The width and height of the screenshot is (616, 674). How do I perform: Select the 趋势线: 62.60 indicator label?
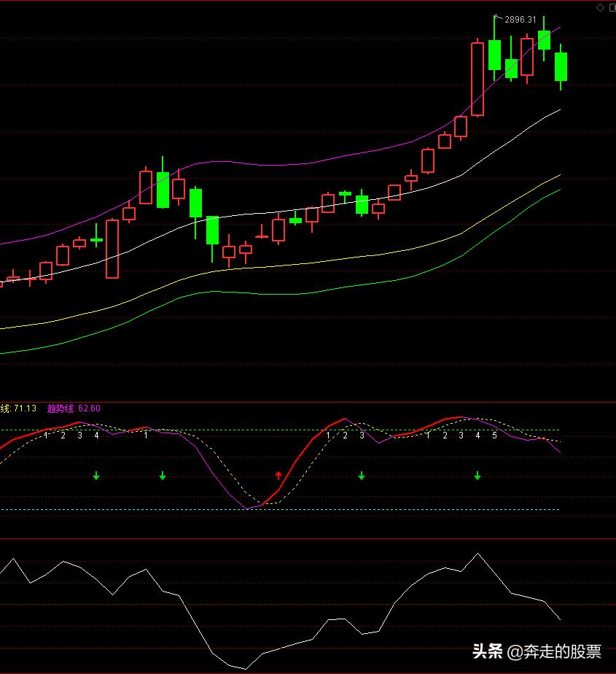pos(74,408)
